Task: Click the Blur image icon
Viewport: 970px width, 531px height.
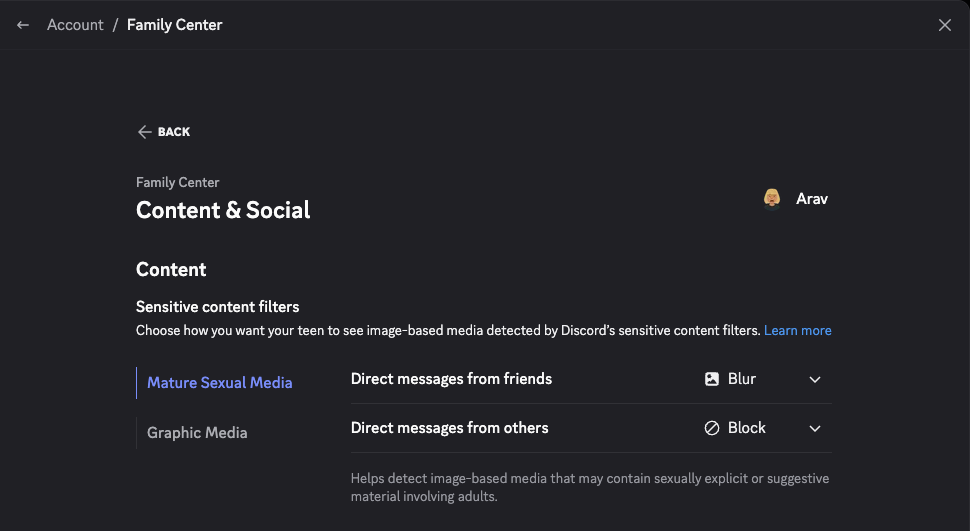Action: pos(712,379)
